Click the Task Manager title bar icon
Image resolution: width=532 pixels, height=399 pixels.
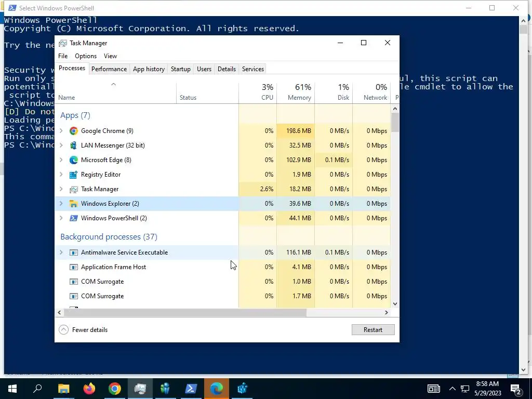click(x=63, y=43)
